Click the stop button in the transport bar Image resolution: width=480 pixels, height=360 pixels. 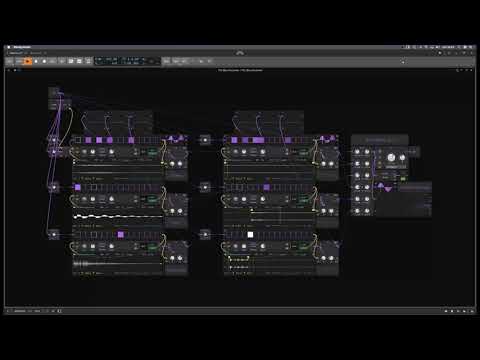coord(36,61)
